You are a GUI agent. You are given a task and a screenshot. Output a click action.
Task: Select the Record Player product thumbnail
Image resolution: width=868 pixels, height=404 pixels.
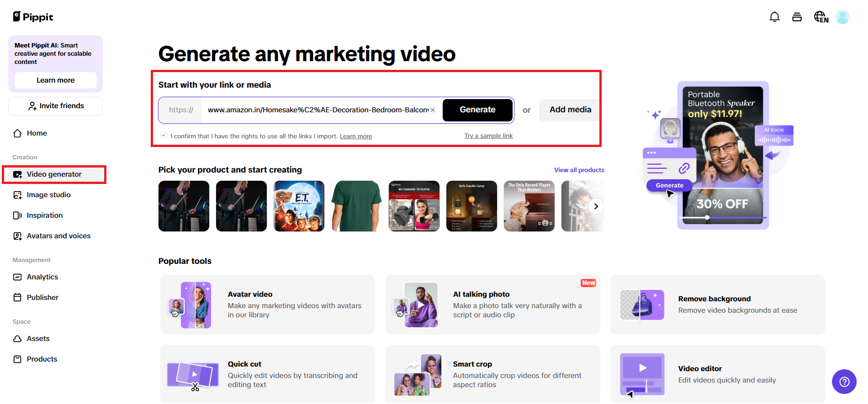pos(529,206)
